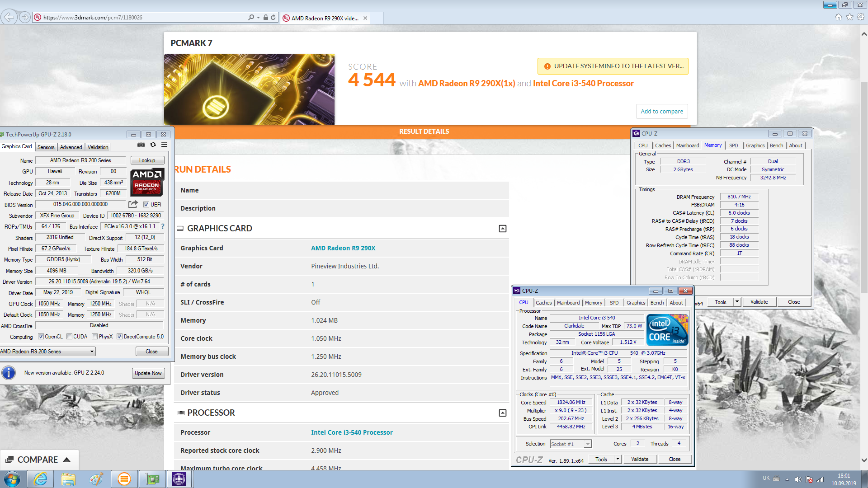868x488 pixels.
Task: Open CPU-Z taskbar icon
Action: [179, 479]
